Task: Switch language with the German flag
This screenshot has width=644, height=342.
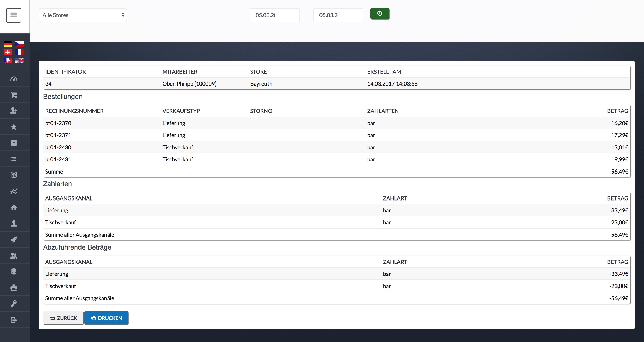Action: pyautogui.click(x=8, y=44)
